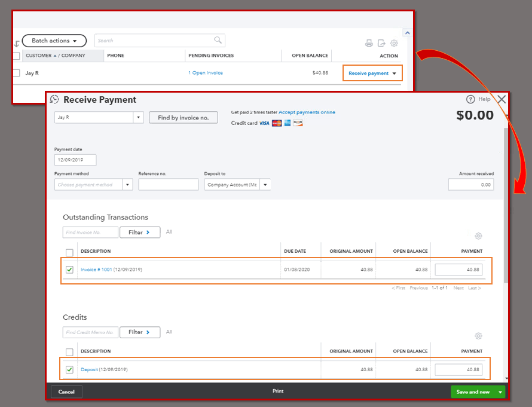
Task: Click the $40.88 open balance value
Action: [x=320, y=73]
